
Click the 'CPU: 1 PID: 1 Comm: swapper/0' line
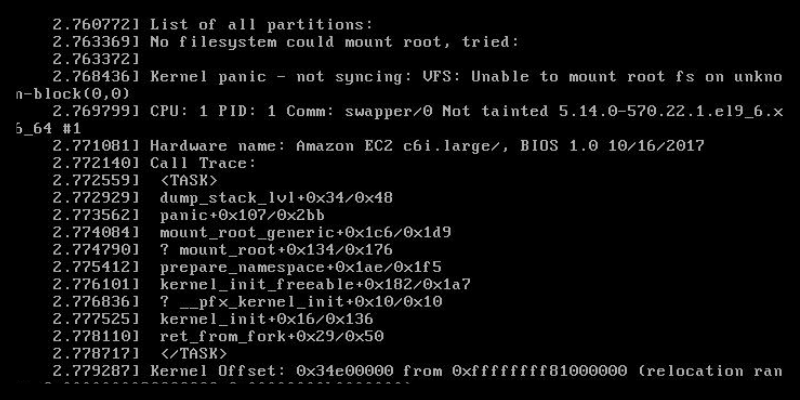tap(466, 111)
